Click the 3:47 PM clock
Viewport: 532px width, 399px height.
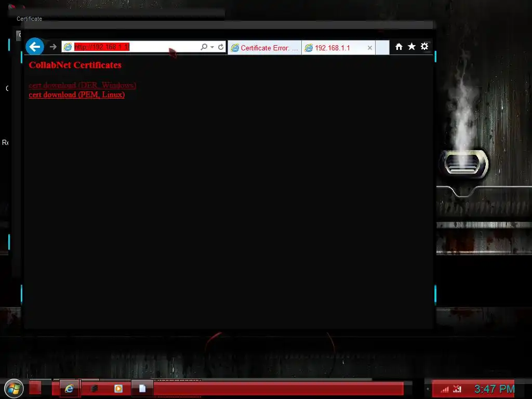(494, 389)
